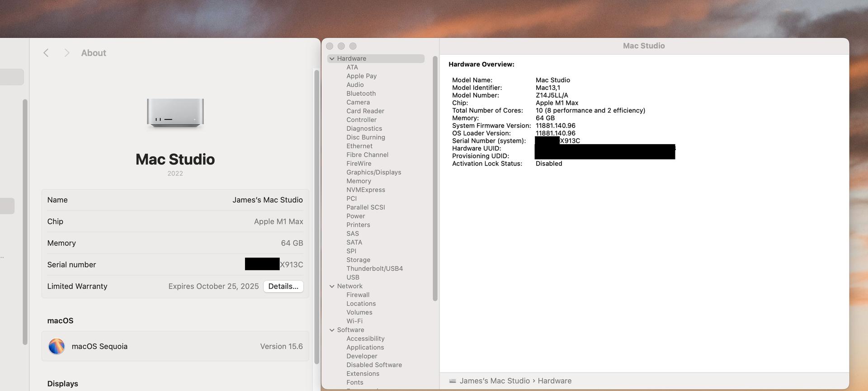Select NVMExpress entry
Viewport: 868px width, 391px height.
tap(366, 190)
